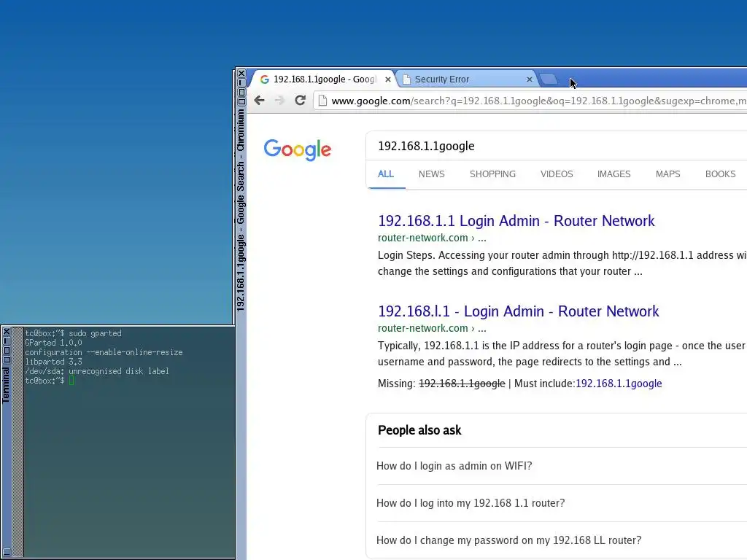747x560 pixels.
Task: Click the Google search box text
Action: click(426, 146)
